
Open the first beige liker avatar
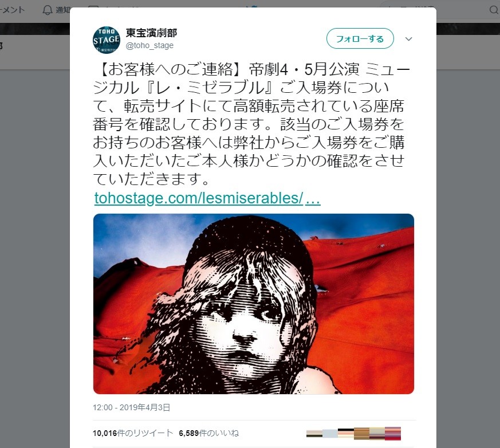314,434
